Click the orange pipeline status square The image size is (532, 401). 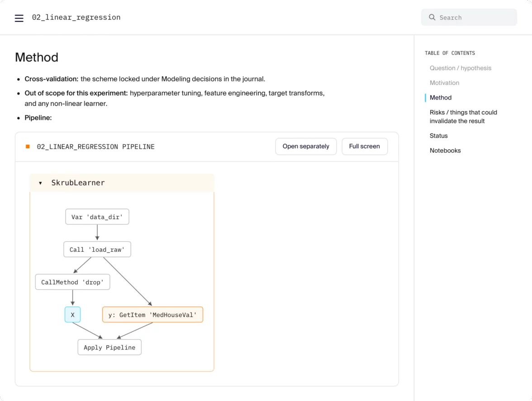28,146
